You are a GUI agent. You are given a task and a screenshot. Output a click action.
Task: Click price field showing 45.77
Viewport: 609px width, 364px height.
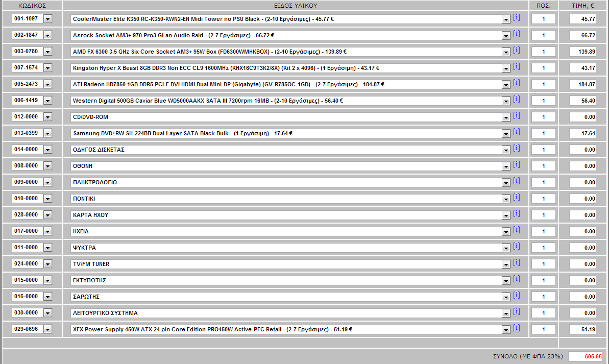tap(582, 19)
